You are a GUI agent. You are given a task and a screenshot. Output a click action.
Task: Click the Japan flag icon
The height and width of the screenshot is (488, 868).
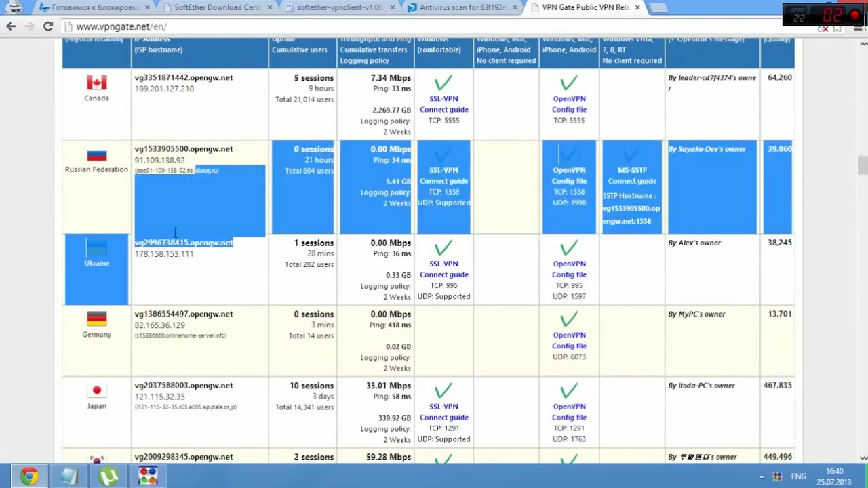pos(96,390)
